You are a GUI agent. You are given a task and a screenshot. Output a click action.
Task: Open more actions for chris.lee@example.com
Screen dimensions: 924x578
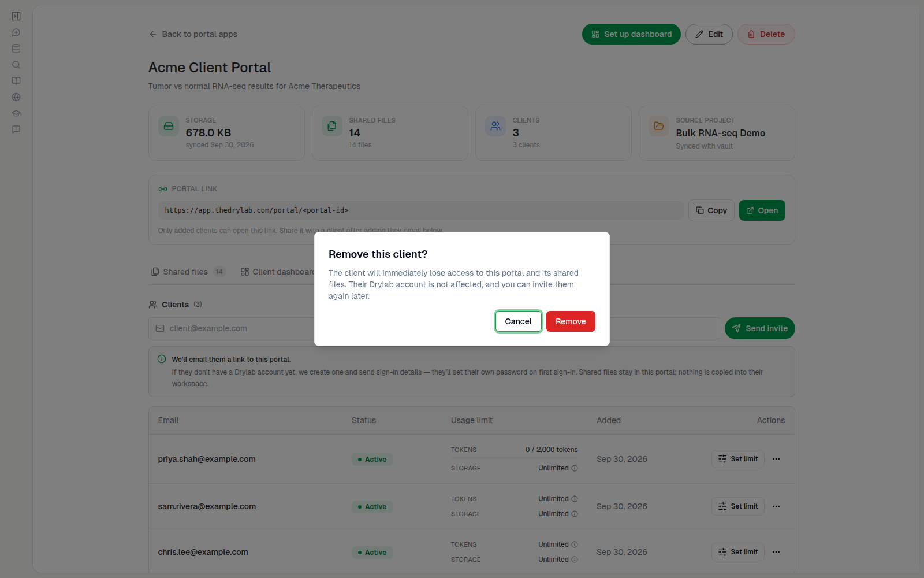(776, 552)
